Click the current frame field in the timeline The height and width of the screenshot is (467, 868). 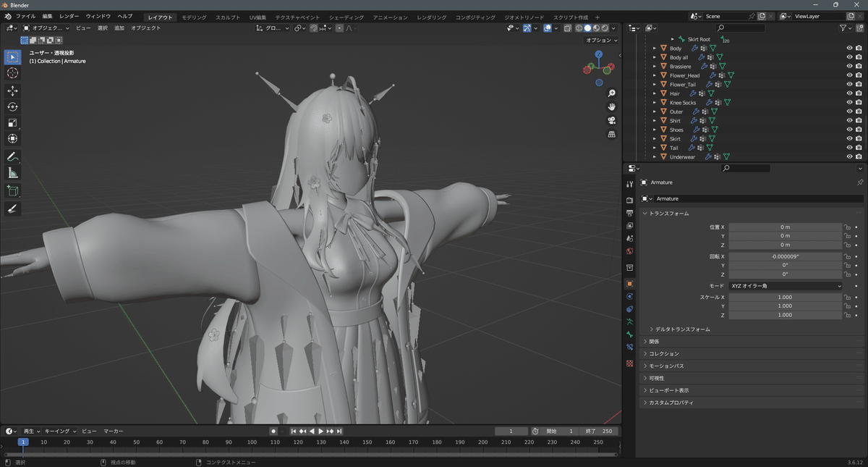[511, 430]
